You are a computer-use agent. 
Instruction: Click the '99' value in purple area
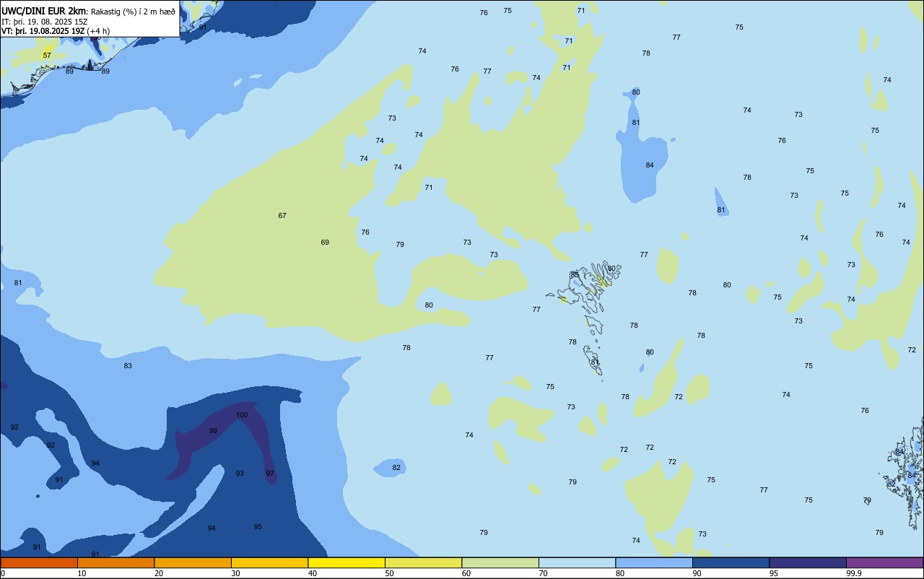coord(213,430)
